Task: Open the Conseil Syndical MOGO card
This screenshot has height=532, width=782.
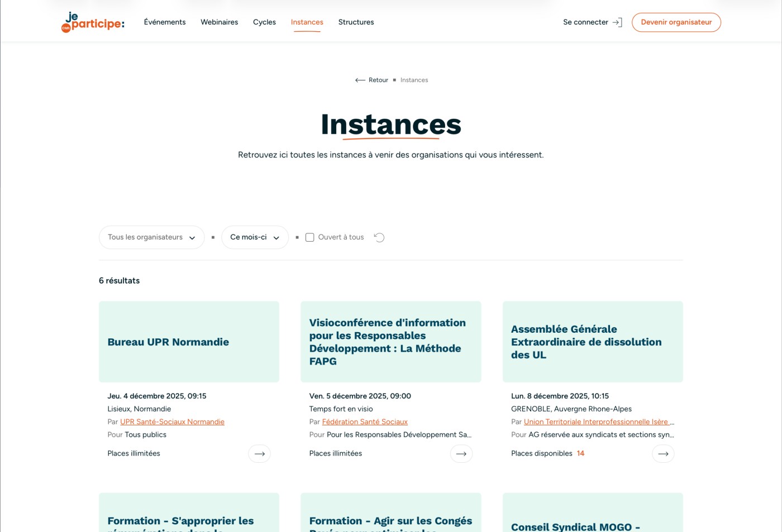Action: point(575,526)
